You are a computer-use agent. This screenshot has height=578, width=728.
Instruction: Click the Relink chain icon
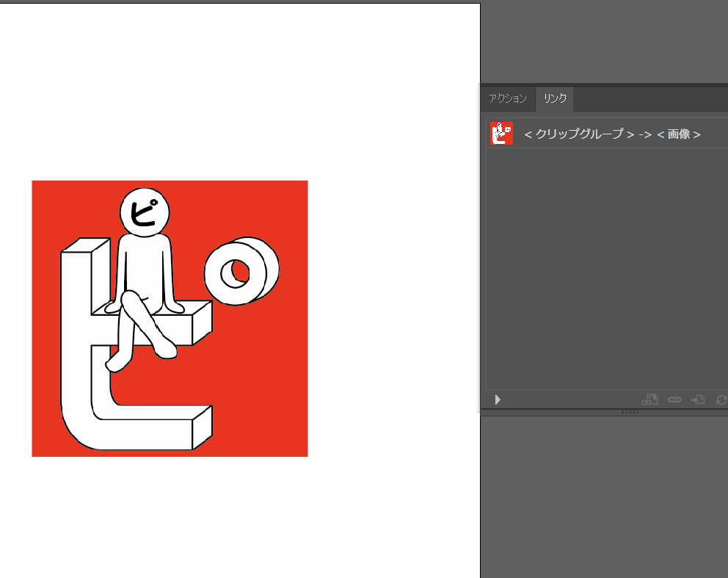(x=674, y=400)
